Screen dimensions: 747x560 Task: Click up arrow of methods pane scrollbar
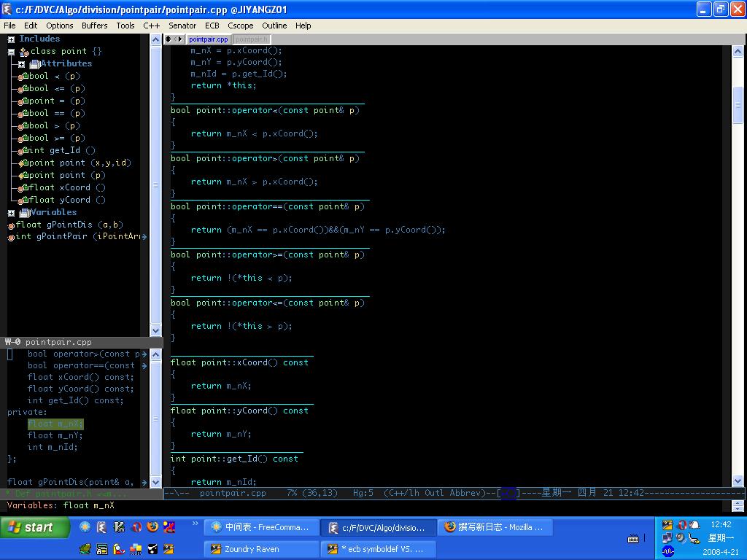coord(156,40)
